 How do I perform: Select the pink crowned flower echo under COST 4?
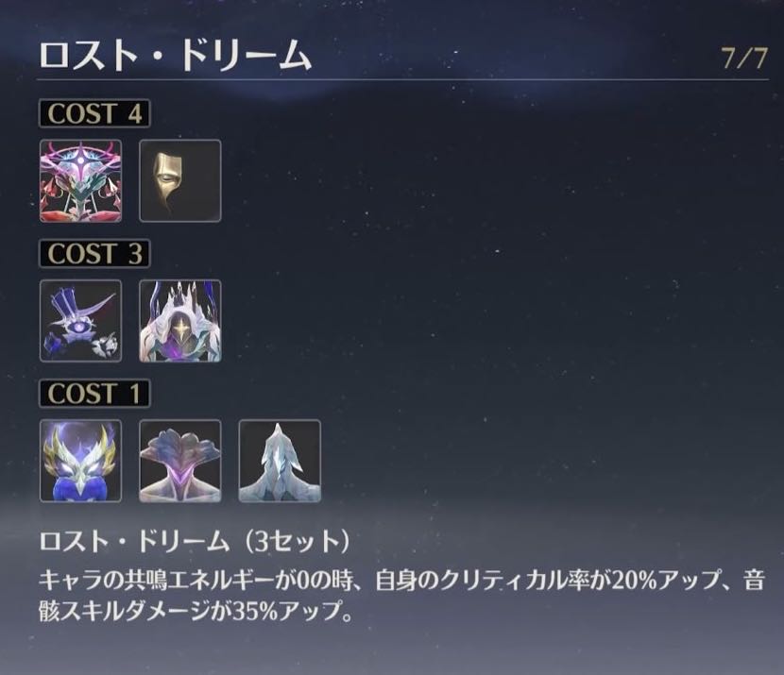[80, 181]
